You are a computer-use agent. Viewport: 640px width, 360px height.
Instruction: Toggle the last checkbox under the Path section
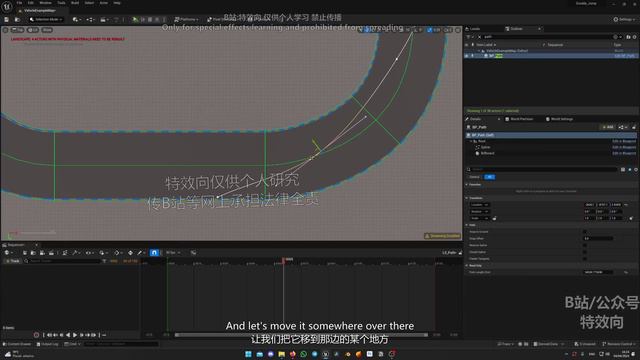[x=584, y=258]
